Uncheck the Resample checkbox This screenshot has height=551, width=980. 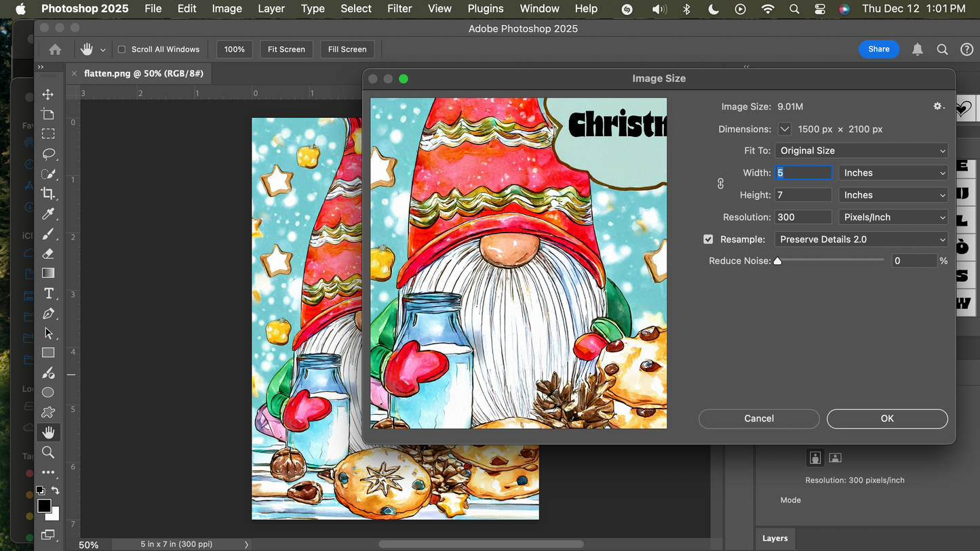[708, 239]
